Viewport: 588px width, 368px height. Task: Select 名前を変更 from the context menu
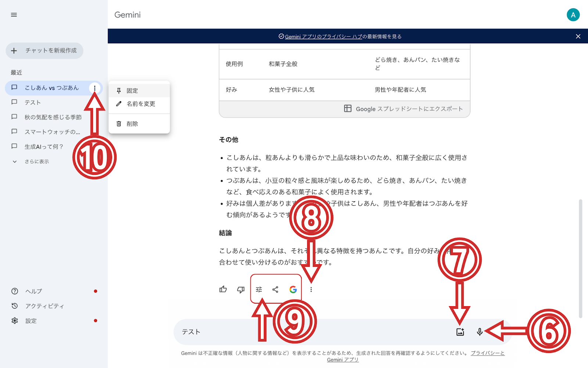(x=139, y=104)
